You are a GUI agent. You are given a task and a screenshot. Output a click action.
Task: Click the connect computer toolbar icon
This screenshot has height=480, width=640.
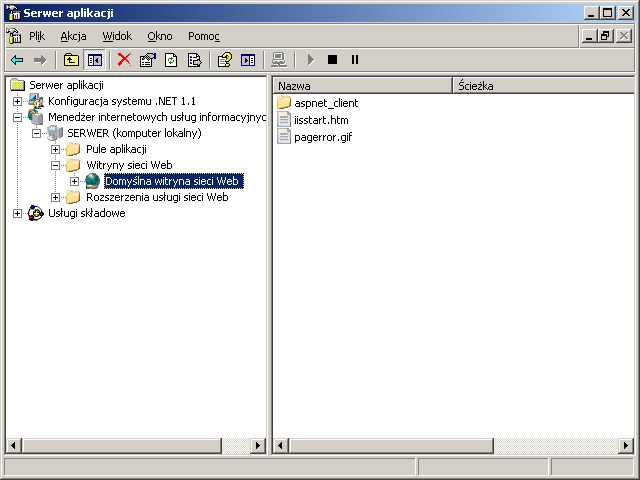(x=279, y=60)
